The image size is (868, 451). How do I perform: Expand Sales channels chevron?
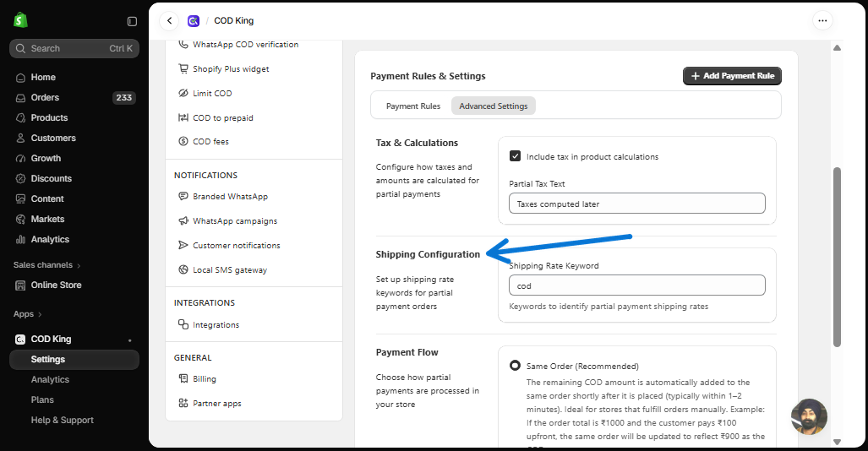[79, 266]
